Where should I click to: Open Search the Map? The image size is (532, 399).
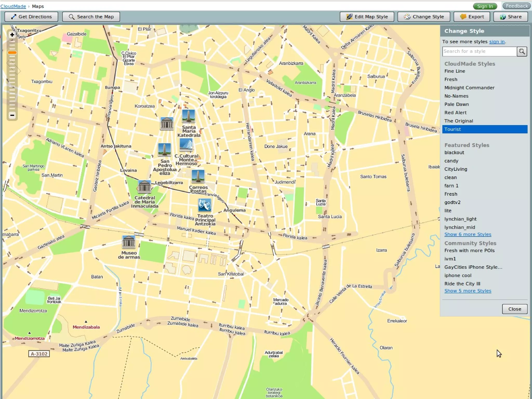coord(91,17)
